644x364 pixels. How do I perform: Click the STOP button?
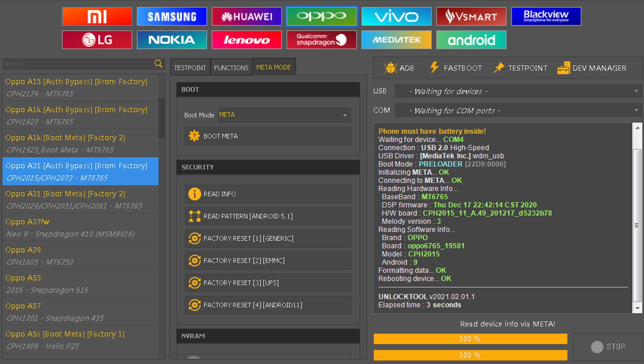click(x=608, y=347)
